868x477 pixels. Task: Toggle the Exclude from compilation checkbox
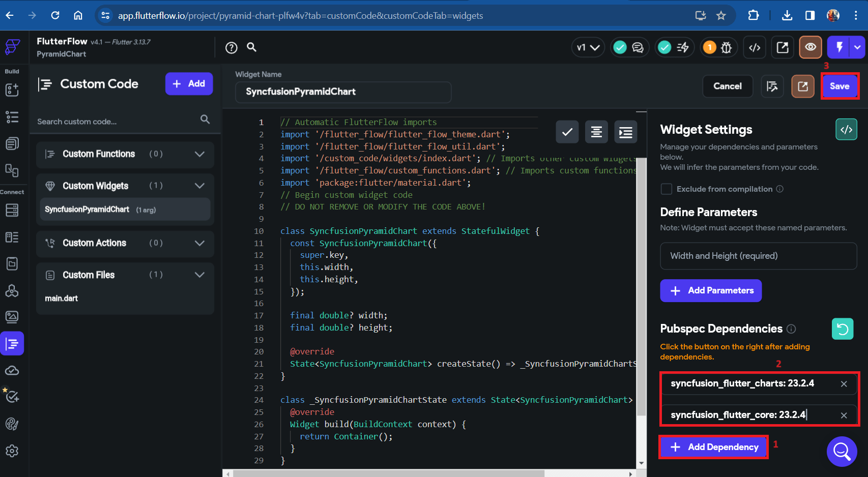click(x=666, y=189)
